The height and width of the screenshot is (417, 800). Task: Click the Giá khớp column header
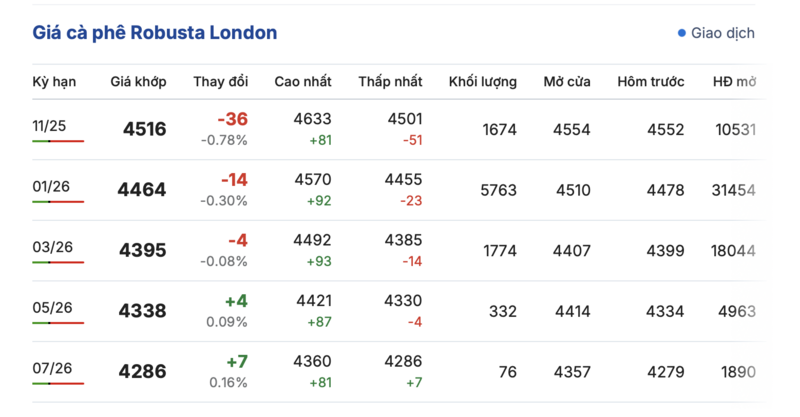pos(138,81)
